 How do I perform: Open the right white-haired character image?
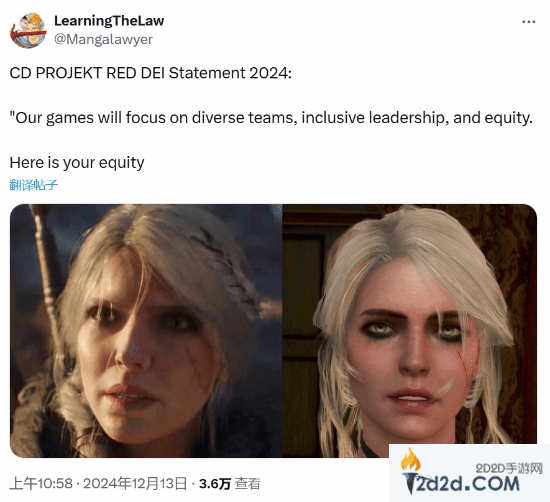tap(410, 330)
